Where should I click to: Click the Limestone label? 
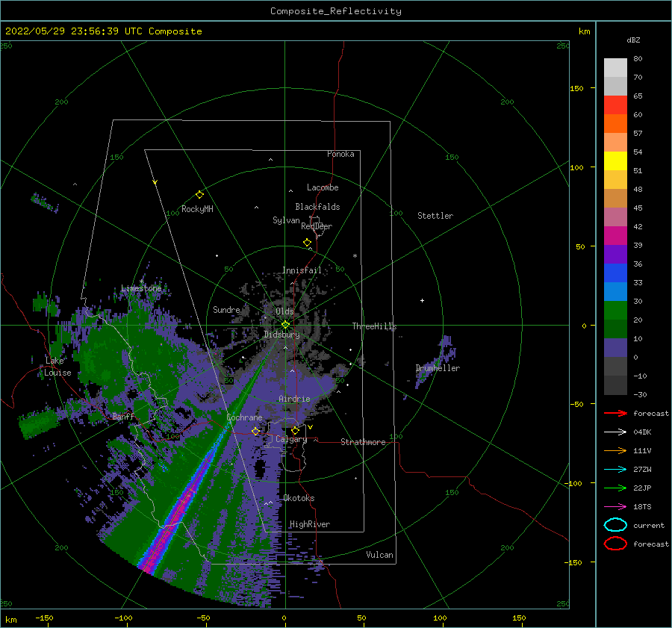(x=141, y=288)
